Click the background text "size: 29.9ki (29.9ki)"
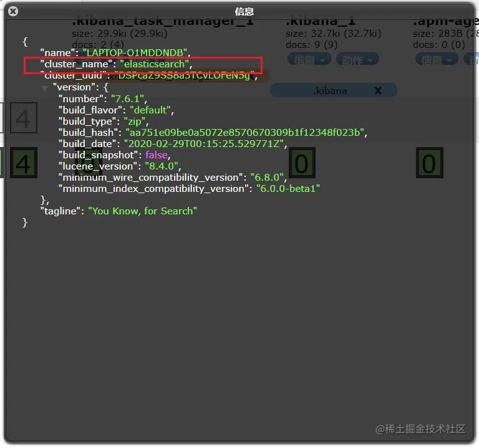 point(120,34)
